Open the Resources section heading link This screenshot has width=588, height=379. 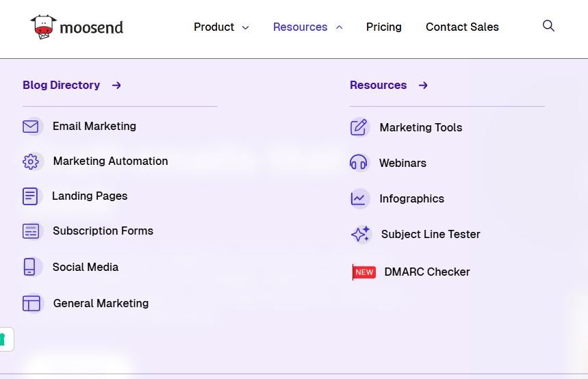click(379, 86)
